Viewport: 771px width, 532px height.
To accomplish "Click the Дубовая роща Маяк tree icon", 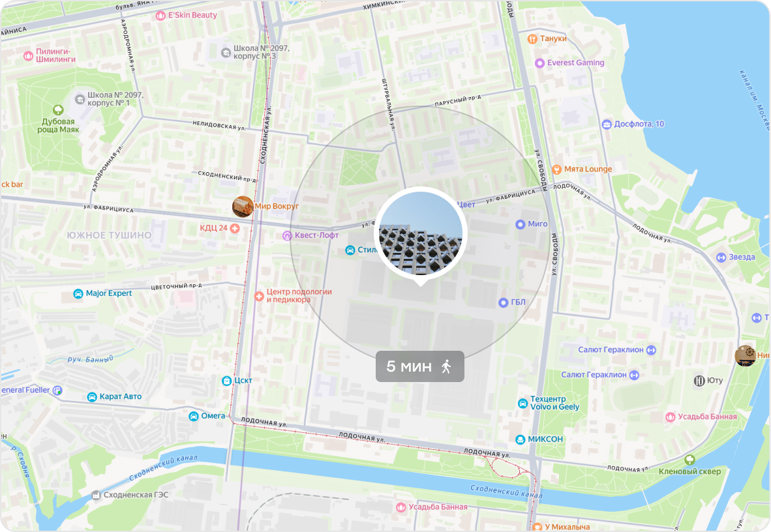I will [x=58, y=110].
